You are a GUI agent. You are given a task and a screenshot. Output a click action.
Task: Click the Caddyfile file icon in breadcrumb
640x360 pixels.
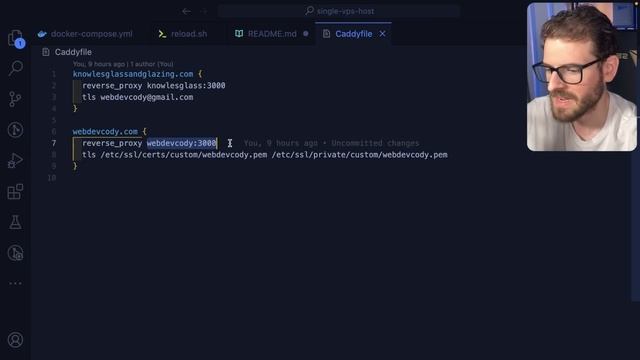click(x=46, y=52)
